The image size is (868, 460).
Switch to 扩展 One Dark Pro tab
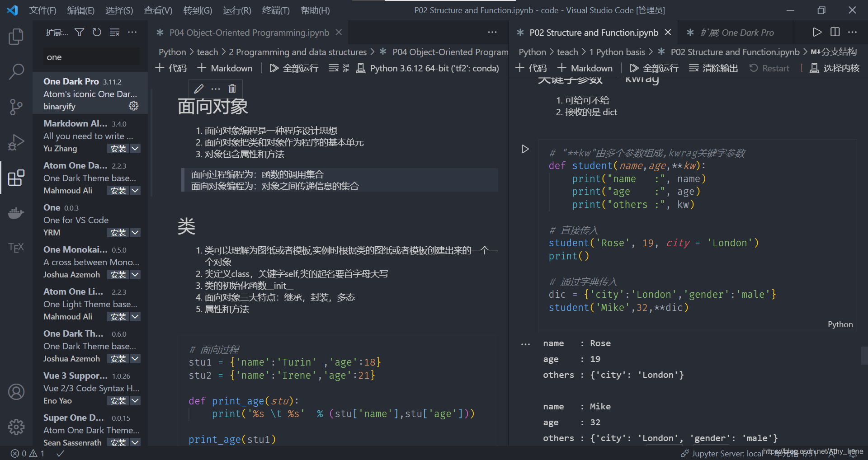click(x=736, y=33)
